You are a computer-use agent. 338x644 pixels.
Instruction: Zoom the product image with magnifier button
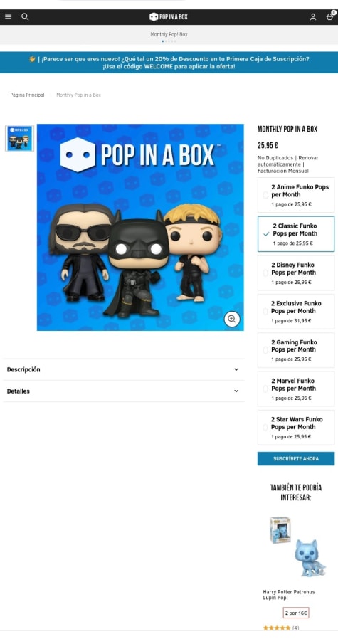coord(232,319)
